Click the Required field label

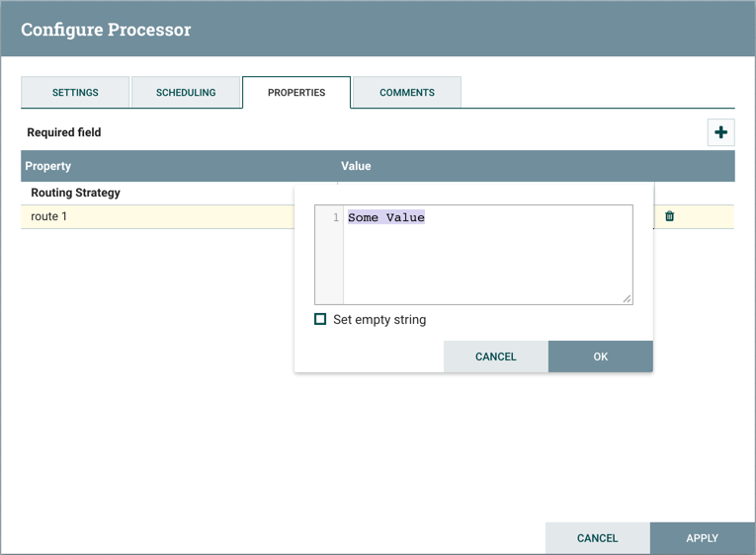point(64,132)
